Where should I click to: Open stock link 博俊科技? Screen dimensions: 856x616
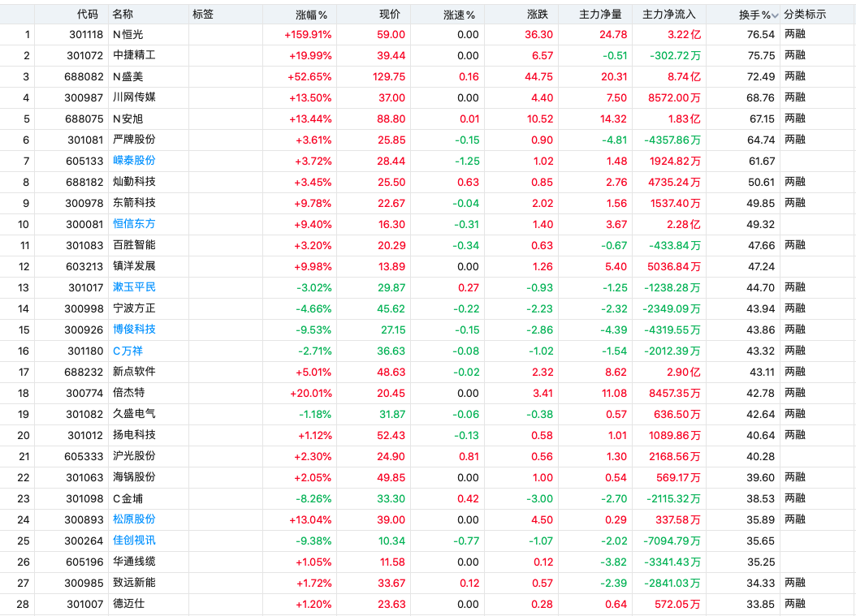coord(134,329)
